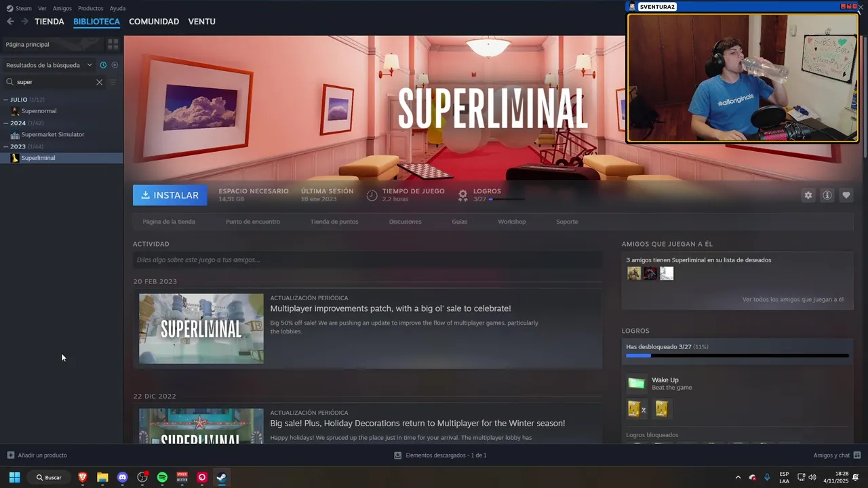Open game settings gear icon

808,195
